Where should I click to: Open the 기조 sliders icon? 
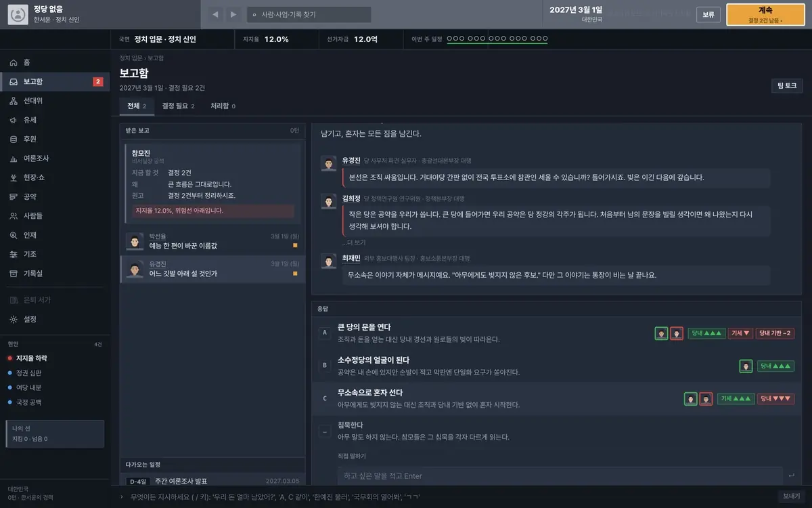pyautogui.click(x=14, y=254)
